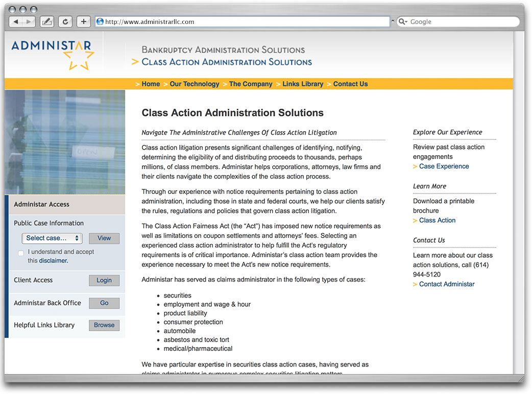Select Contact Us in the nav bar
532x394 pixels.
(x=350, y=84)
